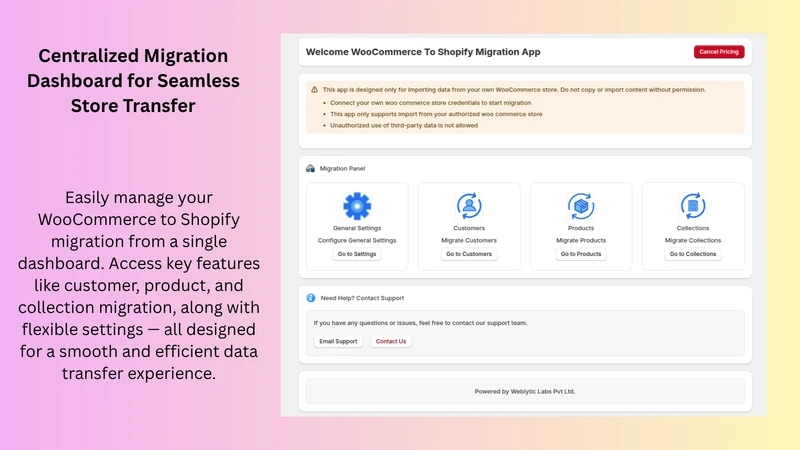Viewport: 800px width, 450px height.
Task: Click 'Connect your own woo commerce store' bullet
Action: (x=430, y=103)
